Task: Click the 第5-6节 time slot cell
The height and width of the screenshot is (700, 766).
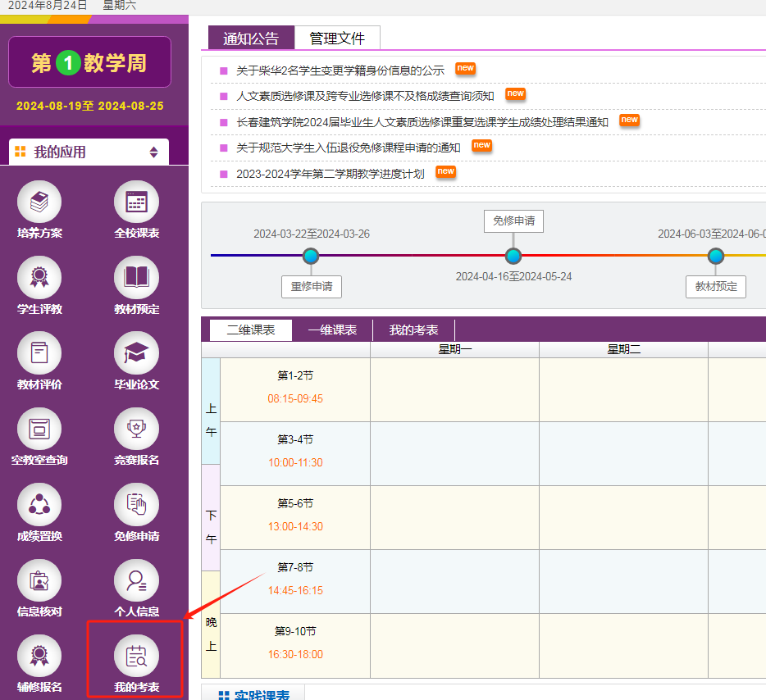Action: pyautogui.click(x=295, y=517)
